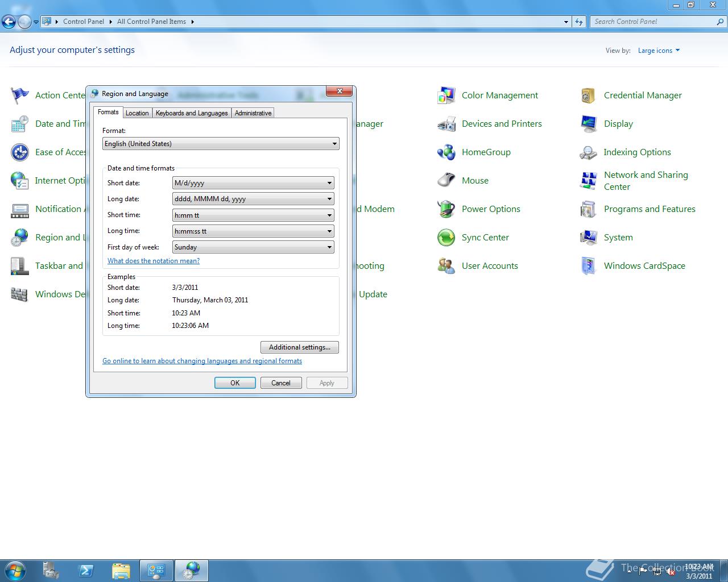
Task: Click Control Panel in the breadcrumb
Action: 84,22
